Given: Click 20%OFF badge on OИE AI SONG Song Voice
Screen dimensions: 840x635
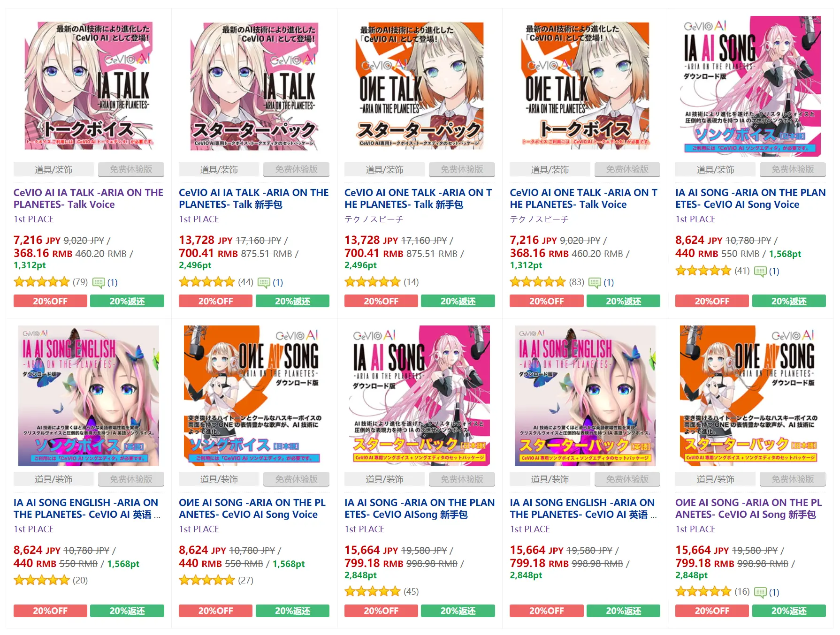Looking at the screenshot, I should click(215, 611).
